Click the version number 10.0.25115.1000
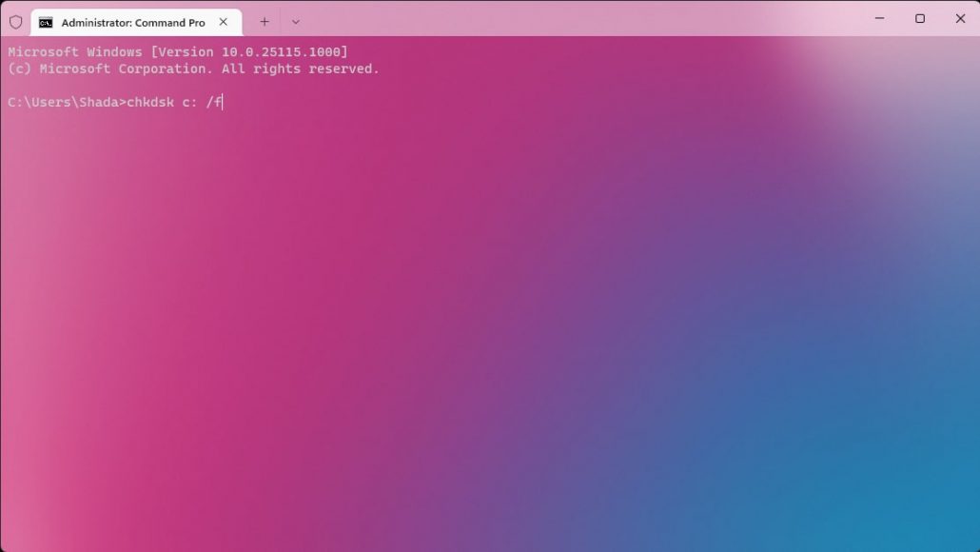 click(x=284, y=51)
